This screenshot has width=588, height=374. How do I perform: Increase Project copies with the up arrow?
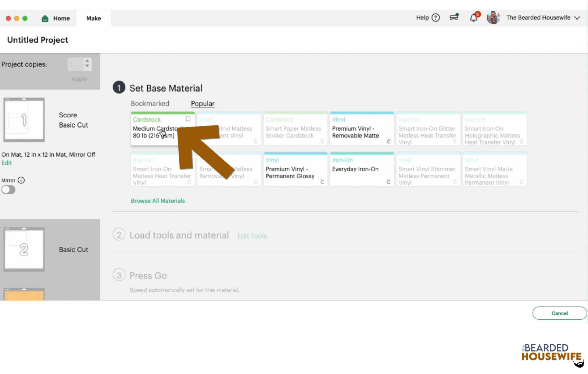click(x=87, y=61)
